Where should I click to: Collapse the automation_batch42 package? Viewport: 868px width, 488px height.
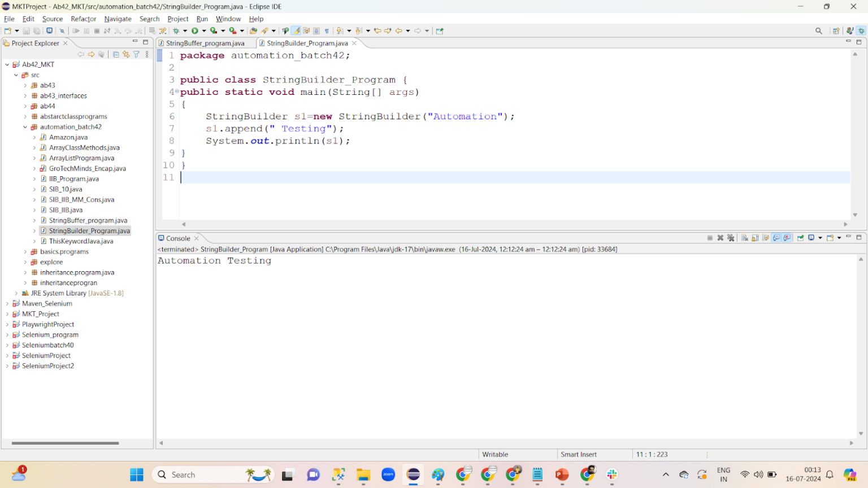click(x=25, y=127)
